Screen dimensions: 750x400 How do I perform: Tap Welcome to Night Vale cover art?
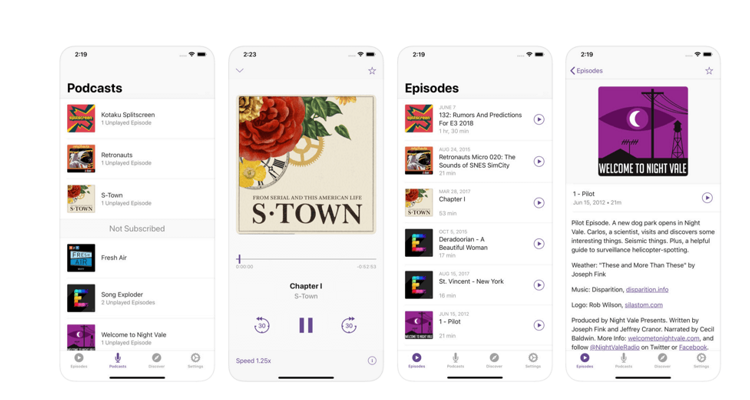(x=643, y=131)
